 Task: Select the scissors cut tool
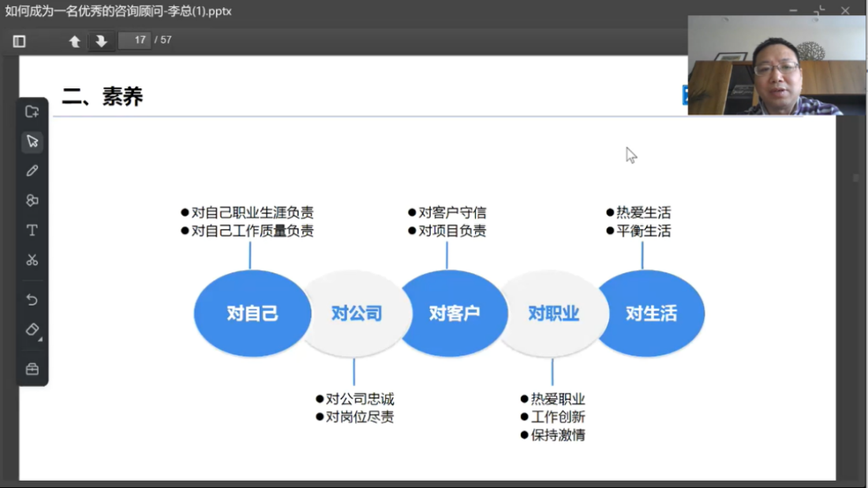click(32, 260)
